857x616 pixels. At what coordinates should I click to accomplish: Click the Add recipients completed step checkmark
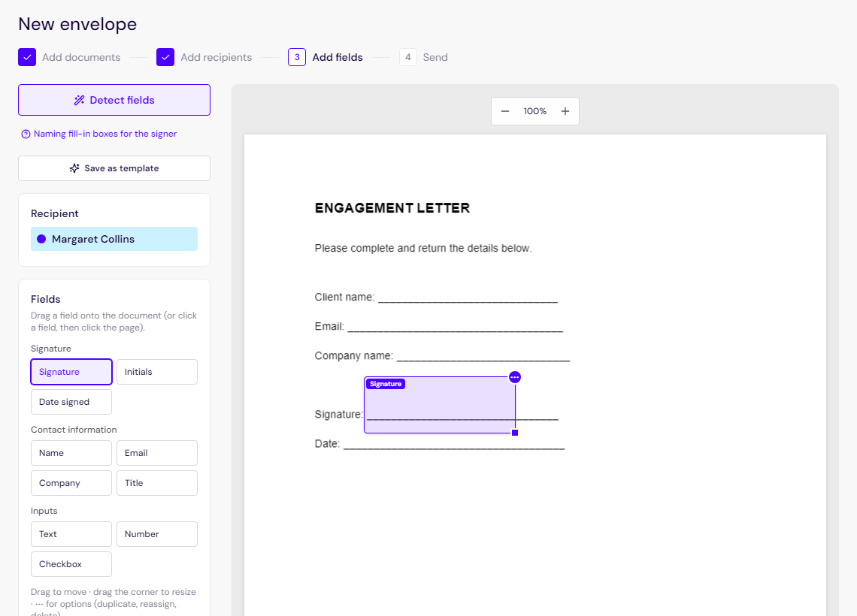[x=165, y=57]
